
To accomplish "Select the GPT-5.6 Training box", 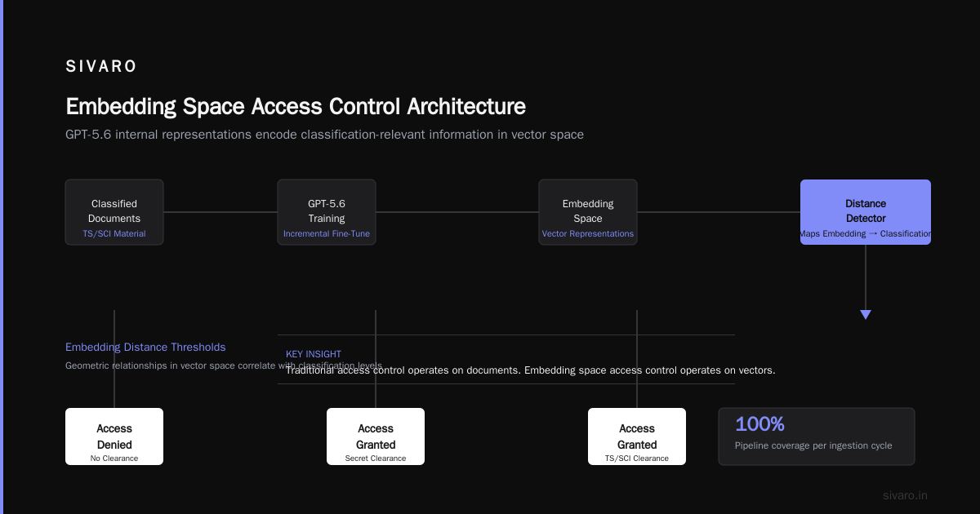I will coord(327,212).
